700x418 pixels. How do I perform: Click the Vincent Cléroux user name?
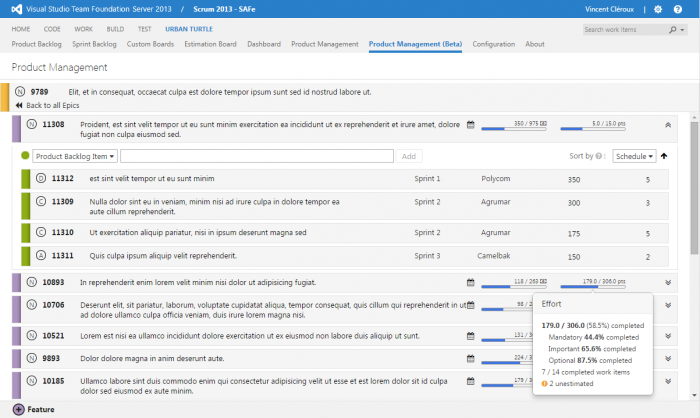click(x=609, y=9)
